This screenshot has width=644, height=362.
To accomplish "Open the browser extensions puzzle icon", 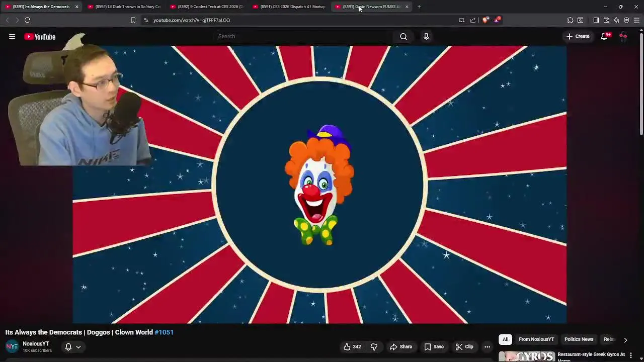I will point(570,20).
